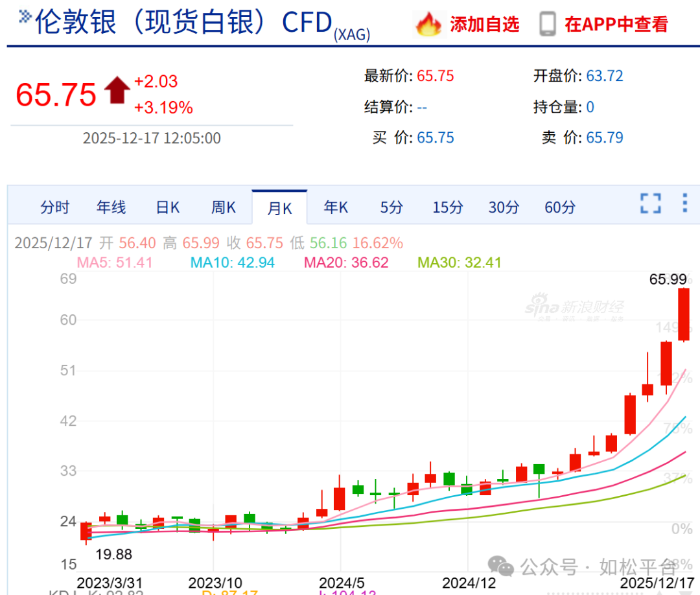Switch to the 日K daily chart tab
Viewport: 700px width, 595px height.
[167, 207]
